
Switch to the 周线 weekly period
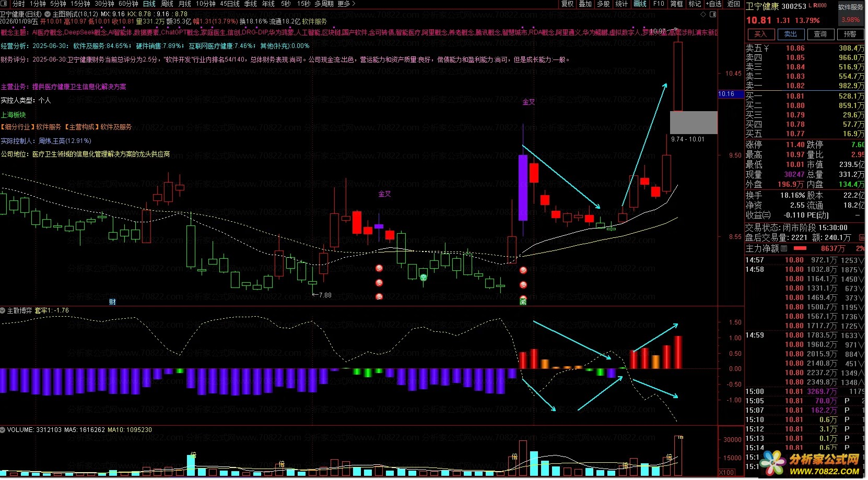tap(167, 4)
